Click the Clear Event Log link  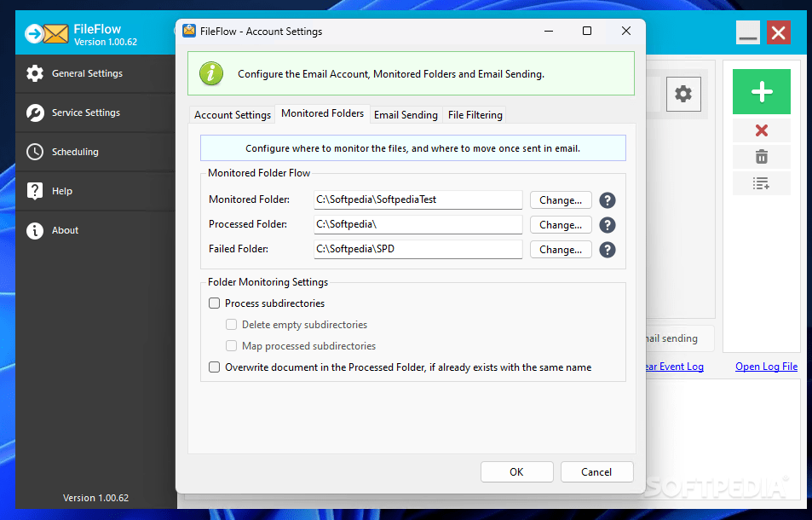[x=675, y=367]
